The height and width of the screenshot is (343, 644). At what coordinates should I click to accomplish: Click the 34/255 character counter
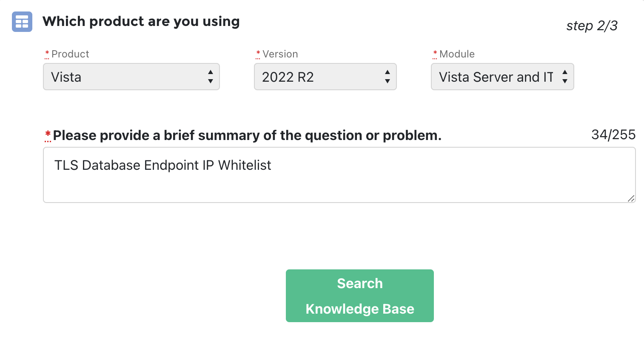point(613,135)
